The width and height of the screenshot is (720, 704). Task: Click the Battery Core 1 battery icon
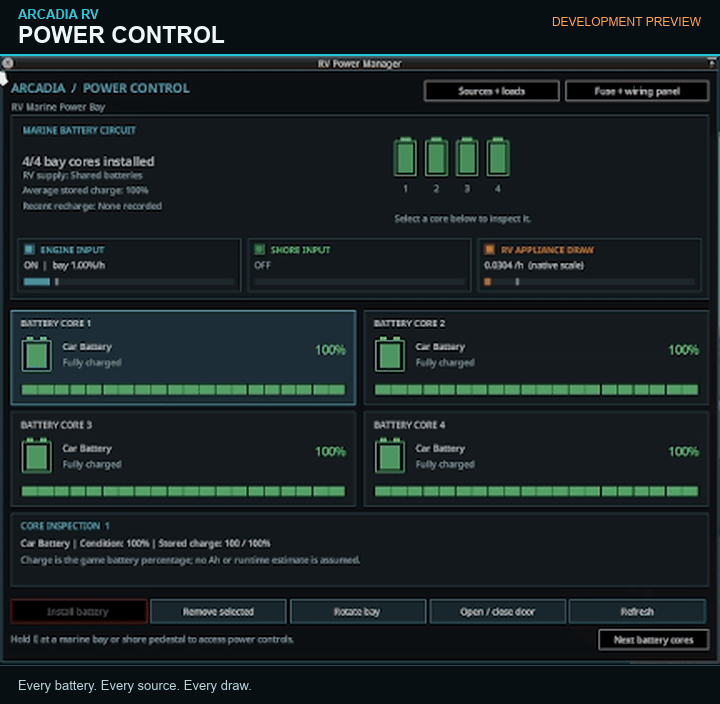coord(36,354)
